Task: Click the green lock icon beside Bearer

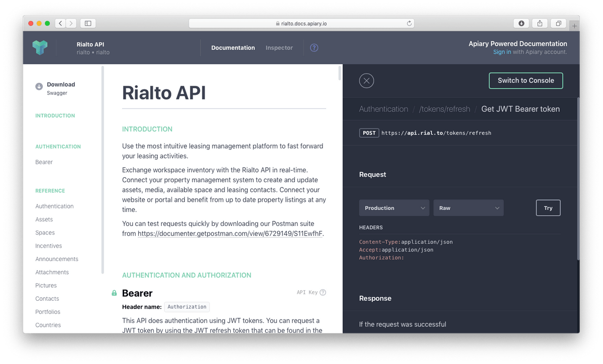Action: click(x=114, y=293)
